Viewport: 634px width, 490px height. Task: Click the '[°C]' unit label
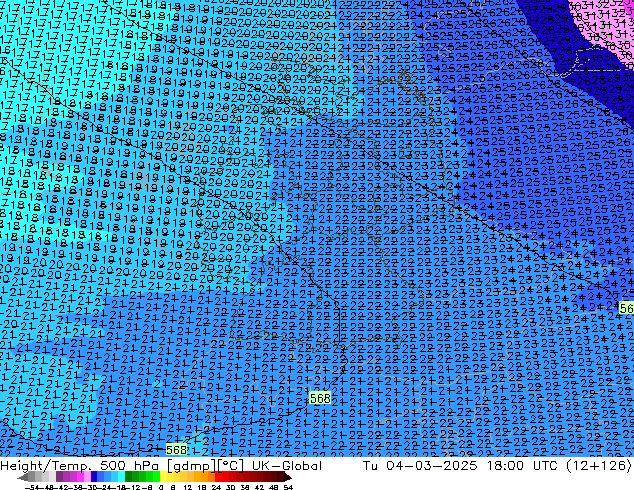pyautogui.click(x=231, y=466)
